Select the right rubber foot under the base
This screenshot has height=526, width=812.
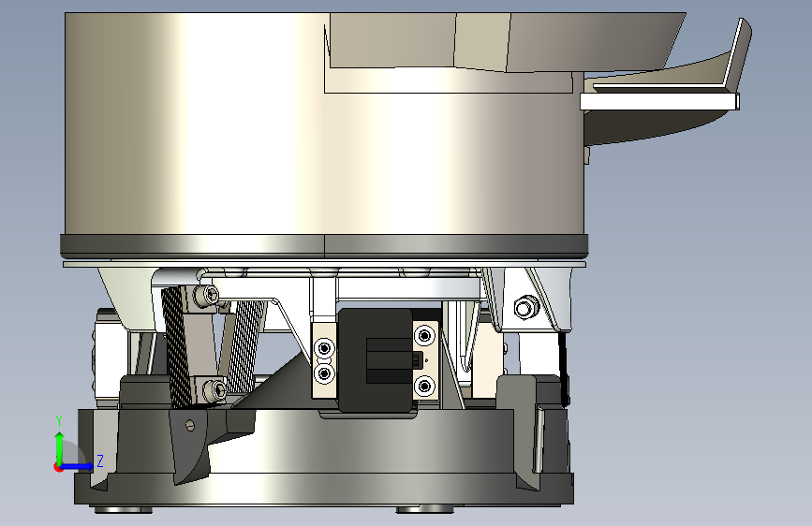(424, 509)
